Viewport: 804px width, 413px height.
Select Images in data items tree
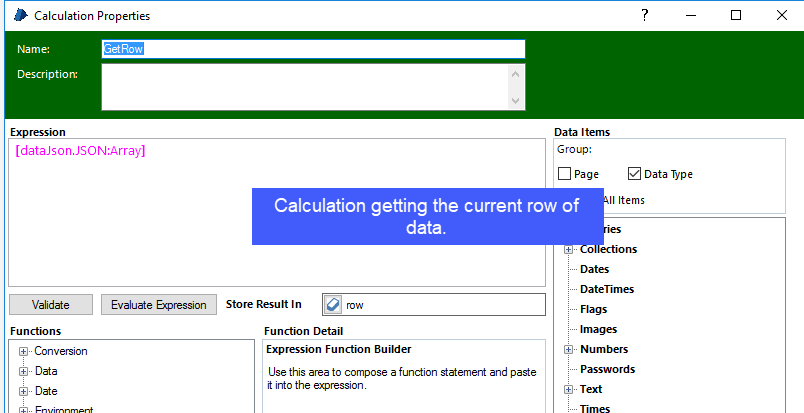pyautogui.click(x=598, y=329)
